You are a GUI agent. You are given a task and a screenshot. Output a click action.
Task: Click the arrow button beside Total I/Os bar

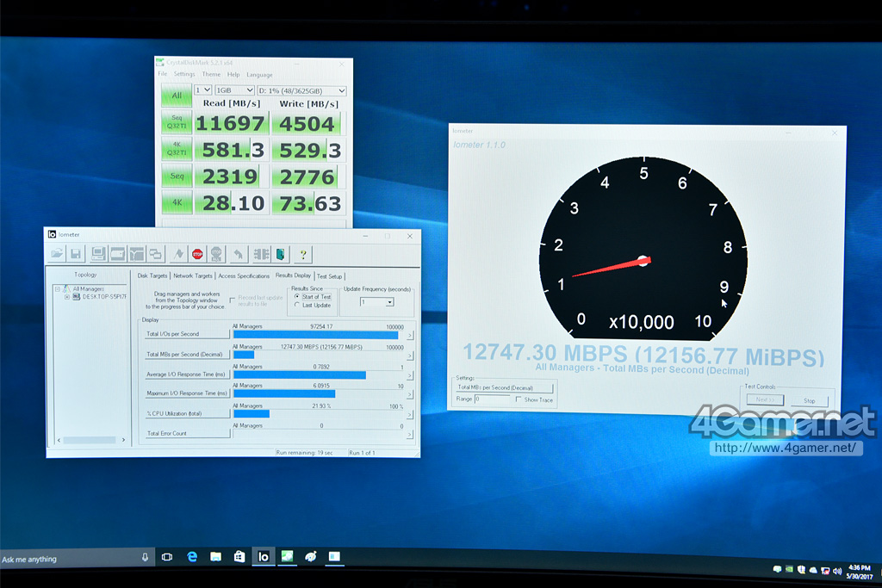[x=410, y=336]
